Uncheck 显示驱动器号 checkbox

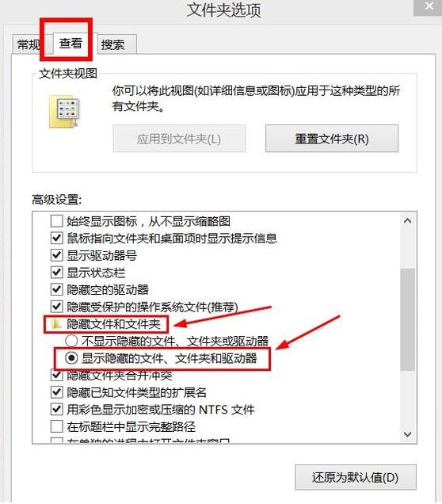[x=56, y=255]
